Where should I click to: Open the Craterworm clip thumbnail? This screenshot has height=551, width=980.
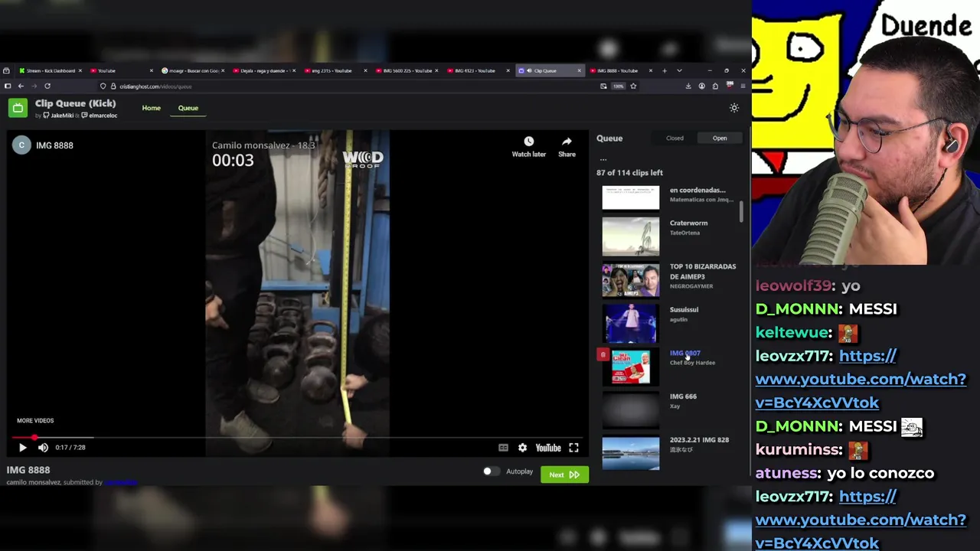click(630, 236)
